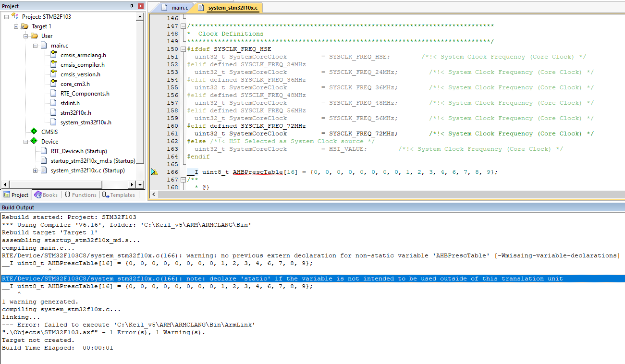
Task: Click the core_cm3.h locked file icon
Action: tap(53, 84)
